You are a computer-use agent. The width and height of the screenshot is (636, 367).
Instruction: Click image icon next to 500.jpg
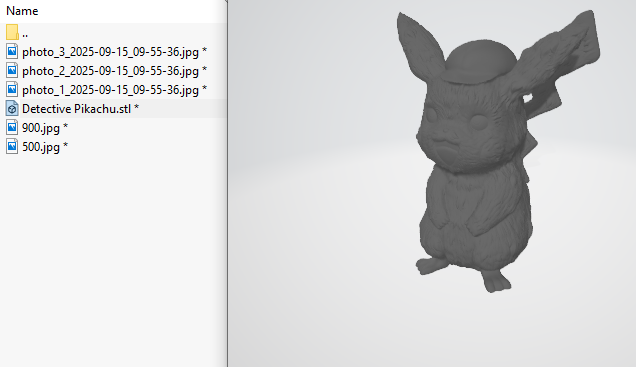pos(12,147)
